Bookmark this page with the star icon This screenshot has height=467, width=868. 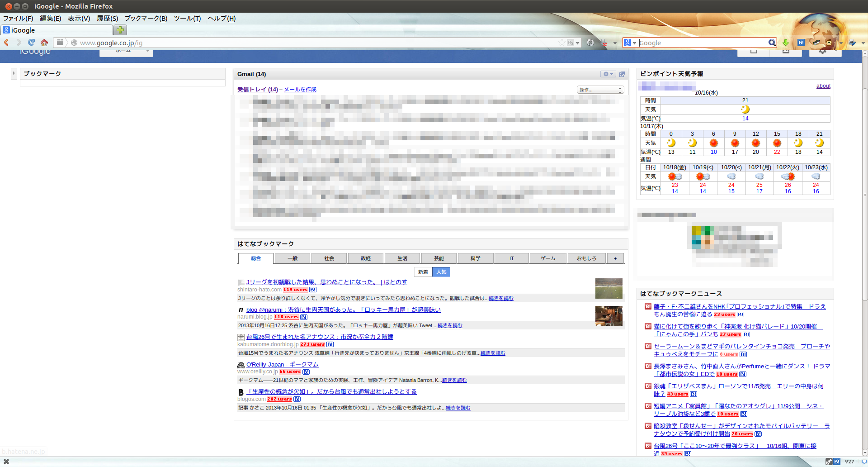pos(561,43)
